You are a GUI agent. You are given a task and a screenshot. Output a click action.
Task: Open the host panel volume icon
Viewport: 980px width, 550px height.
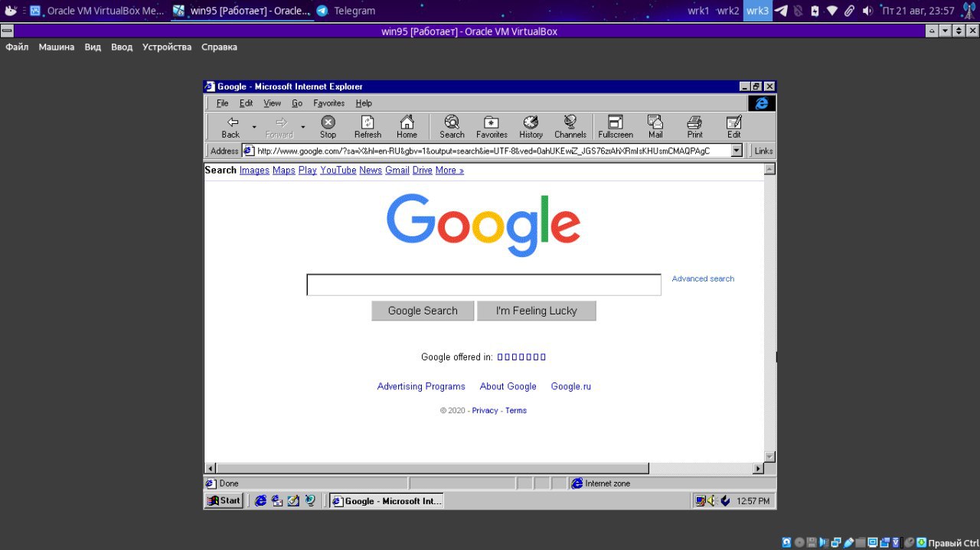(x=867, y=11)
